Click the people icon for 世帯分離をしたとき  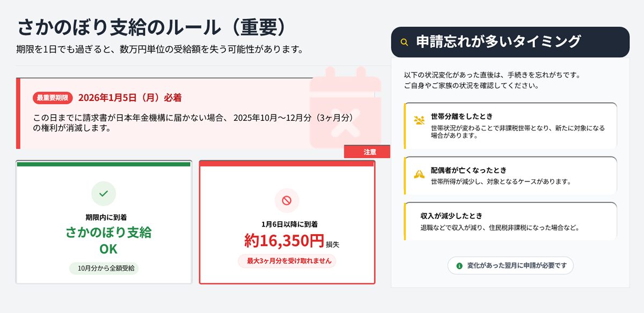tap(419, 120)
